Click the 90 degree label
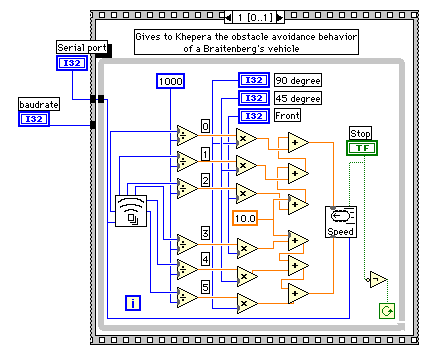428x360 pixels. coord(298,80)
